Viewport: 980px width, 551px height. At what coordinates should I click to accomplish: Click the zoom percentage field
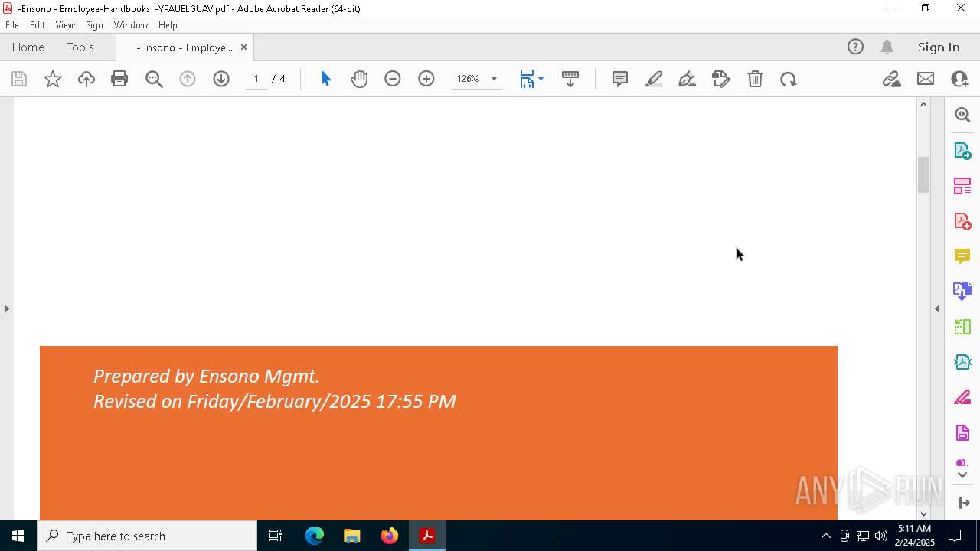(x=469, y=79)
